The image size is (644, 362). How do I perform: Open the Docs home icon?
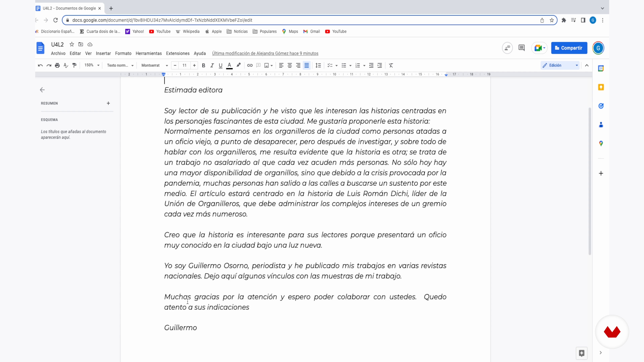point(40,48)
